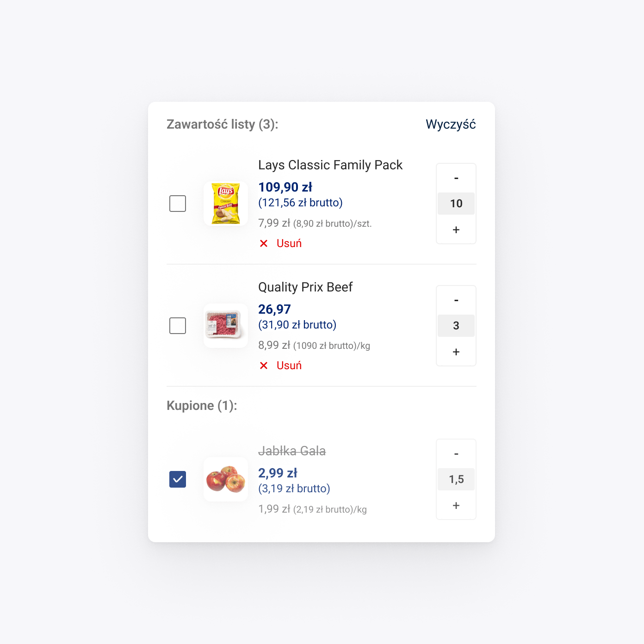Decrease Lays Classic Family Pack quantity

[456, 178]
